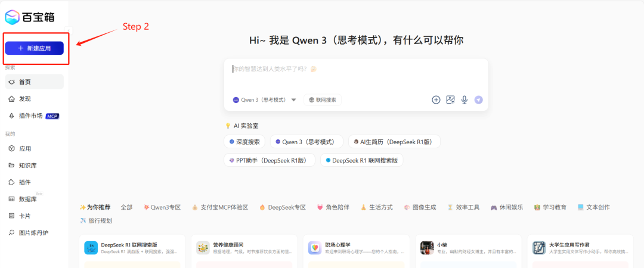Toggle the 联网搜索 web search option
This screenshot has width=644, height=268.
(323, 100)
